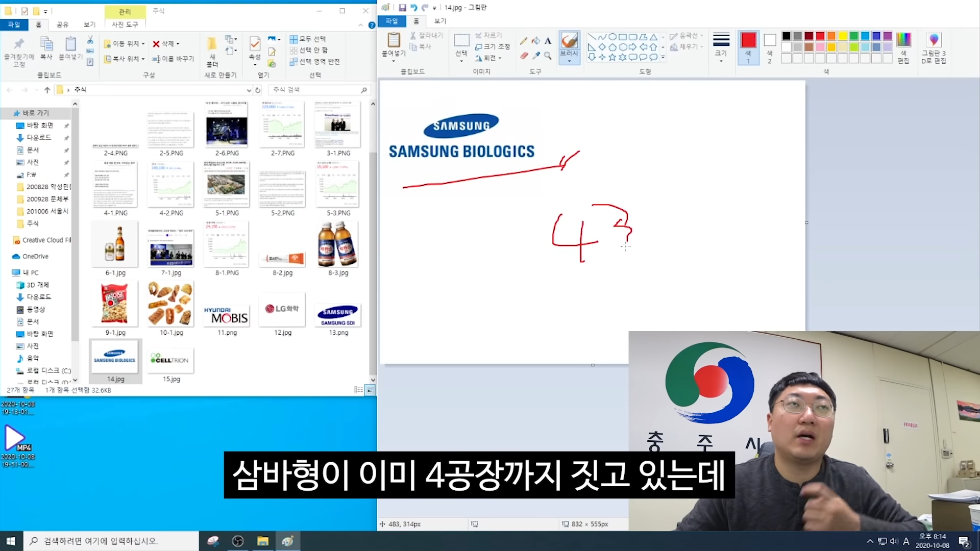Open Desktop (바탕 화면) in Quick access
This screenshot has width=980, height=551.
pos(40,126)
